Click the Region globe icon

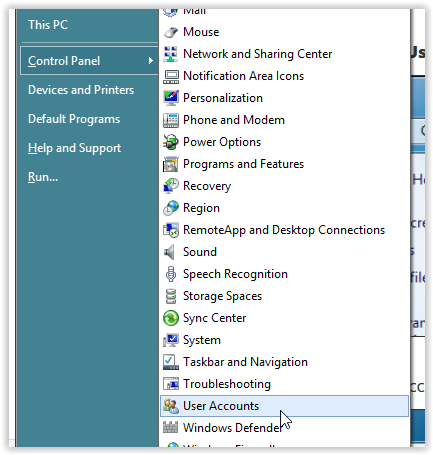click(x=171, y=208)
